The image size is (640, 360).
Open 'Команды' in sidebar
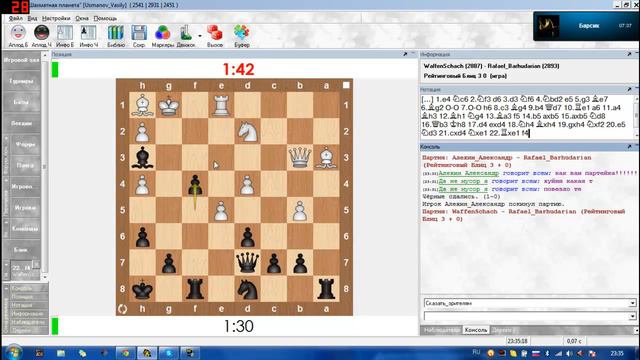pos(24,229)
